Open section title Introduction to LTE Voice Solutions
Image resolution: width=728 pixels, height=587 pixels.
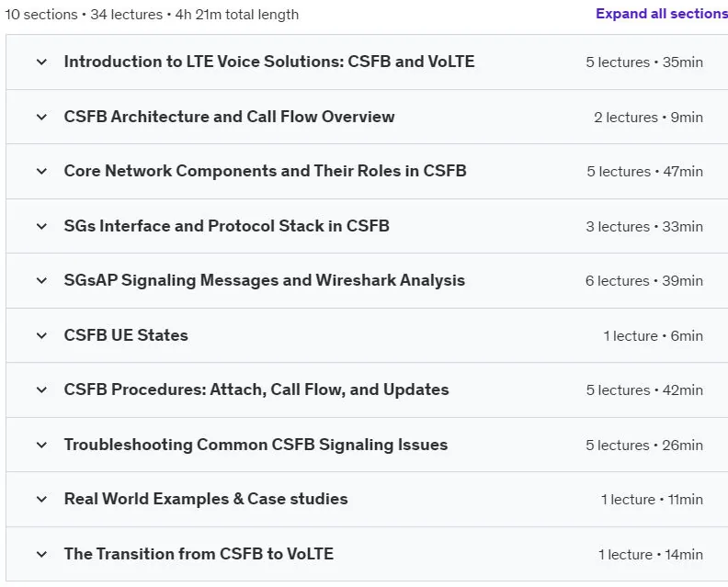tap(269, 62)
